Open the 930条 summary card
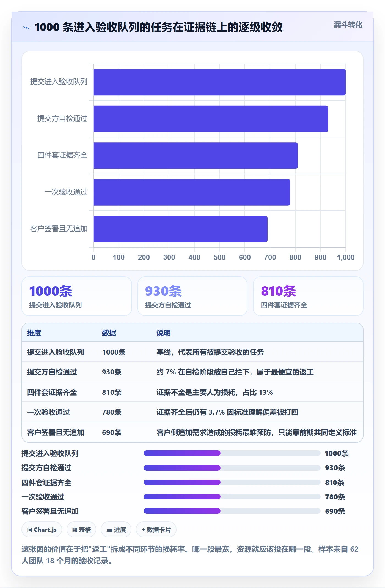The image size is (385, 588). (193, 296)
